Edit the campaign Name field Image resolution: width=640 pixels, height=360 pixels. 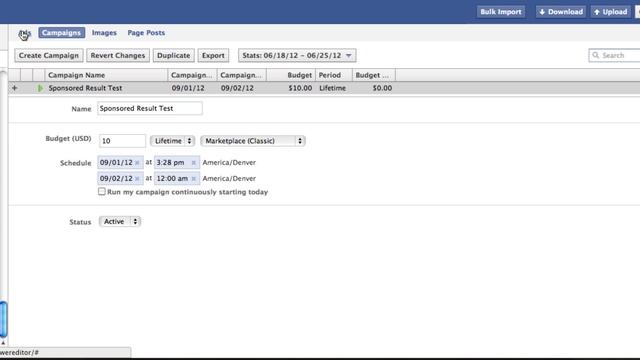click(x=150, y=108)
